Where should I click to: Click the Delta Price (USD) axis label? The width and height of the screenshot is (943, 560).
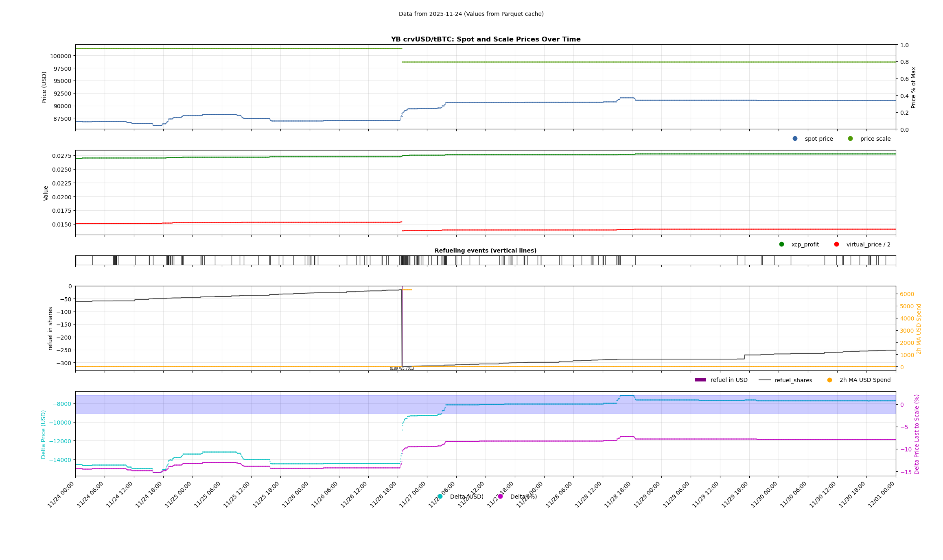(x=44, y=434)
